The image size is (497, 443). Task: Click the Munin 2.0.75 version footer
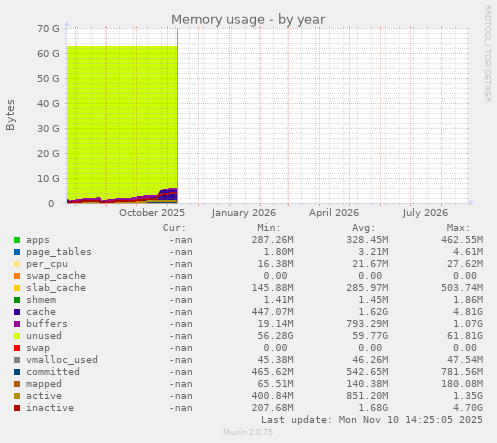coord(248,432)
